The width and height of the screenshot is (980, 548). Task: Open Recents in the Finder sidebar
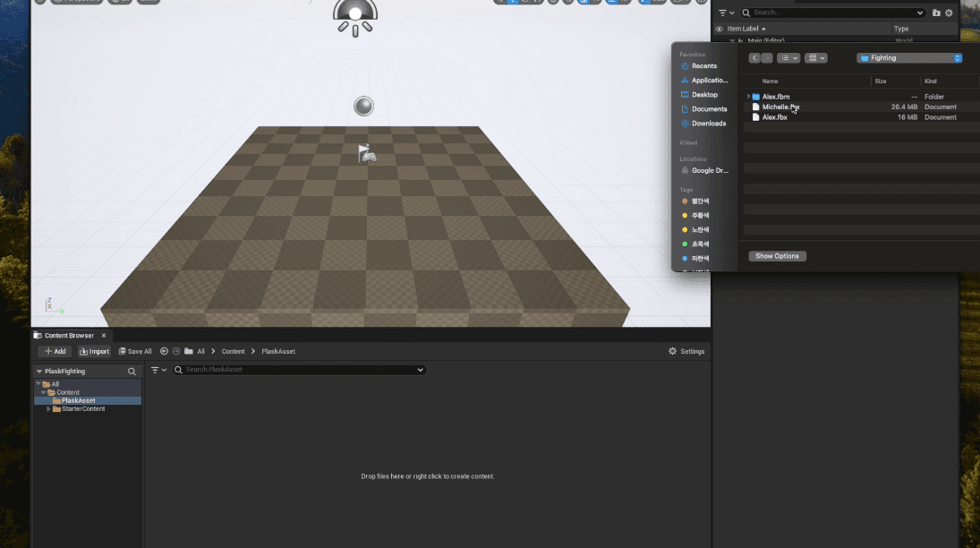coord(705,65)
